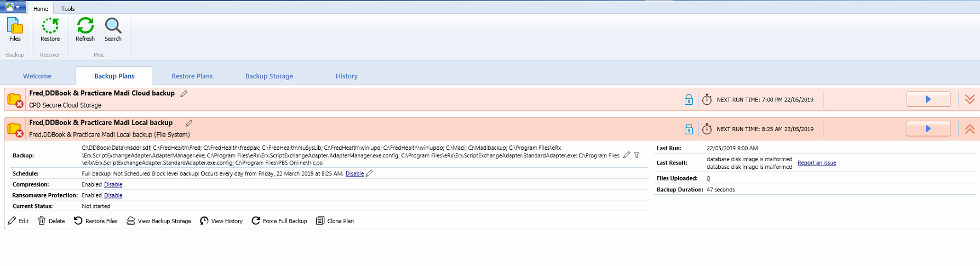Click the Report an issue link
980x266 pixels.
(816, 163)
